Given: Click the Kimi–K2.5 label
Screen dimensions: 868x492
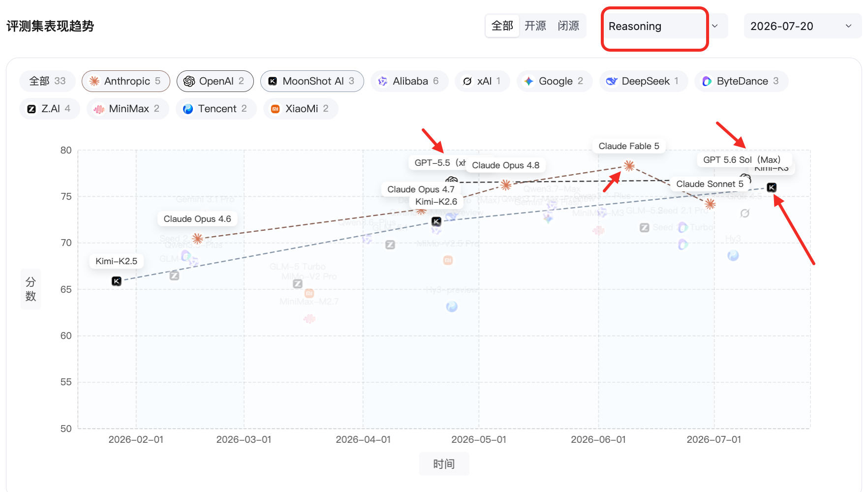Looking at the screenshot, I should [117, 261].
